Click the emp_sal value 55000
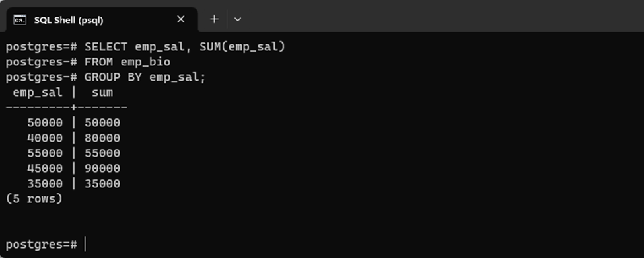644x258 pixels. coord(45,153)
